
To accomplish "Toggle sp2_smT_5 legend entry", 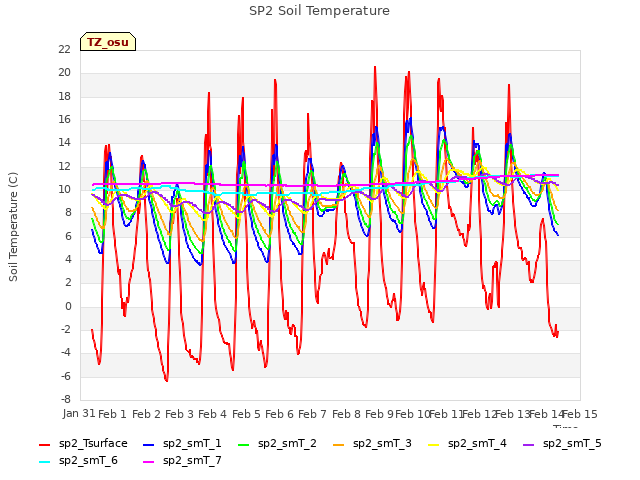I will coord(562,443).
